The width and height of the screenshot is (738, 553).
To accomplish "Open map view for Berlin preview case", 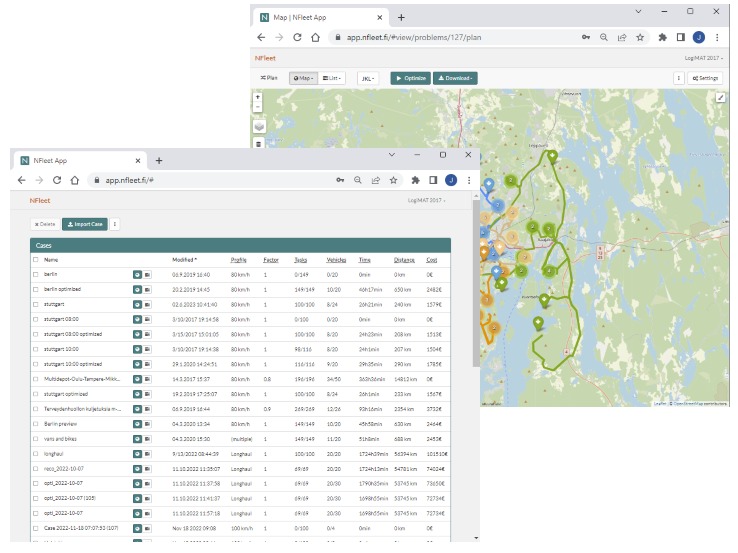I will (137, 424).
